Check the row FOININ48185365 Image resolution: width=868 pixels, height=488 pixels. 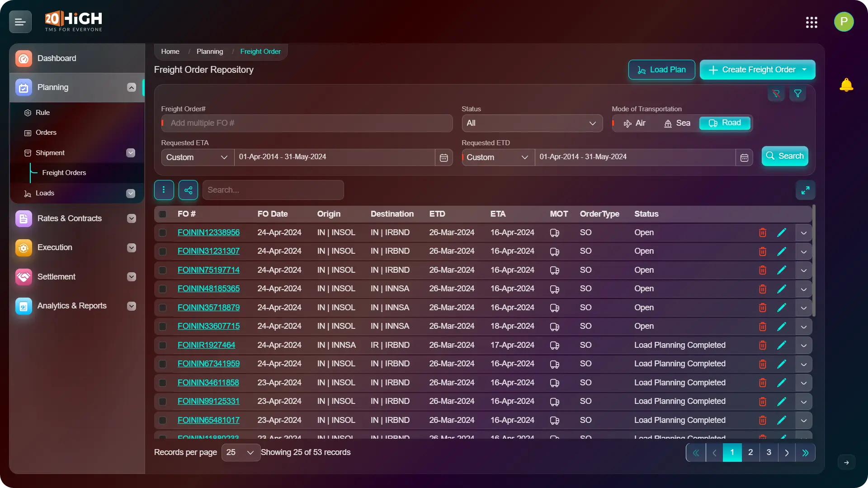pos(163,289)
